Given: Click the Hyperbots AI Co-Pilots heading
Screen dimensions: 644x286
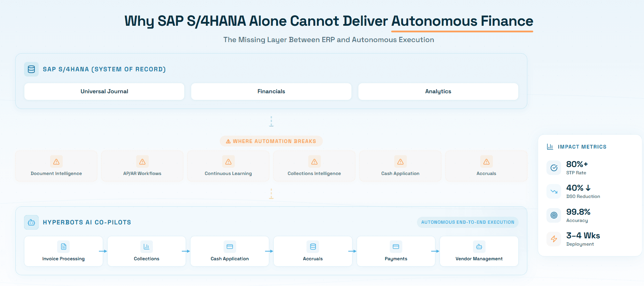Looking at the screenshot, I should (87, 222).
